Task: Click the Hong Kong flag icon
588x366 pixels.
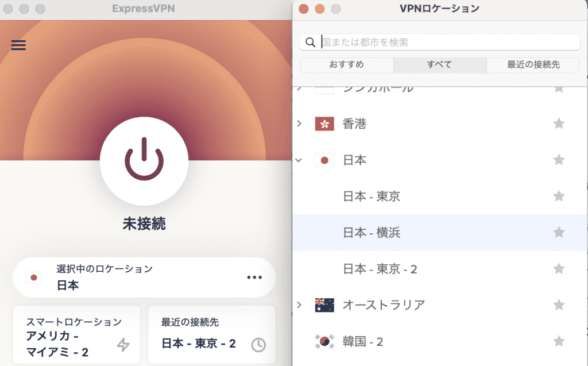Action: [x=324, y=124]
